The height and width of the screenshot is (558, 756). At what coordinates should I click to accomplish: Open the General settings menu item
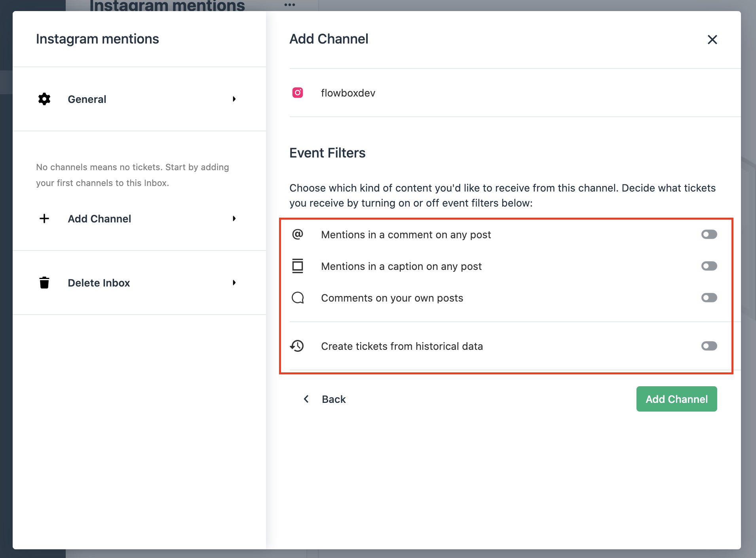tap(87, 99)
